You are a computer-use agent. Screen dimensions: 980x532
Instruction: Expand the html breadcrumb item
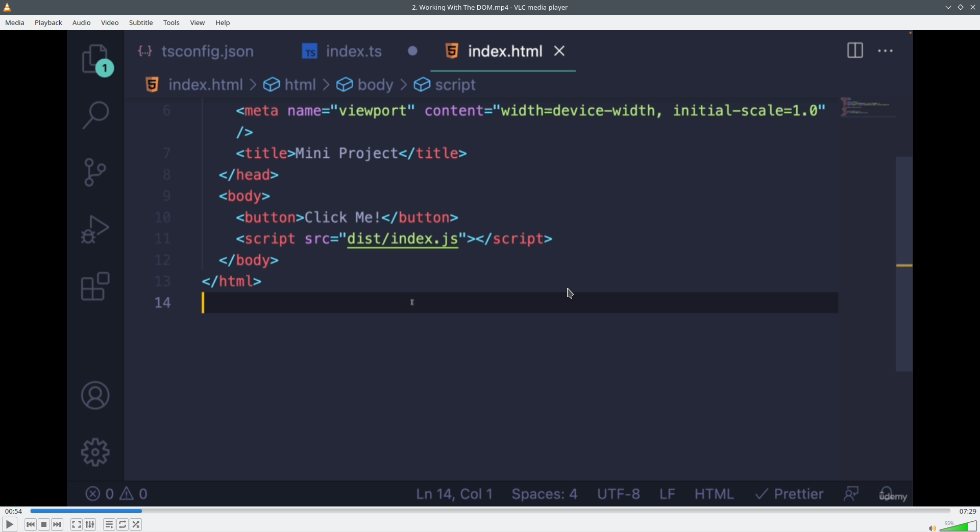point(289,85)
